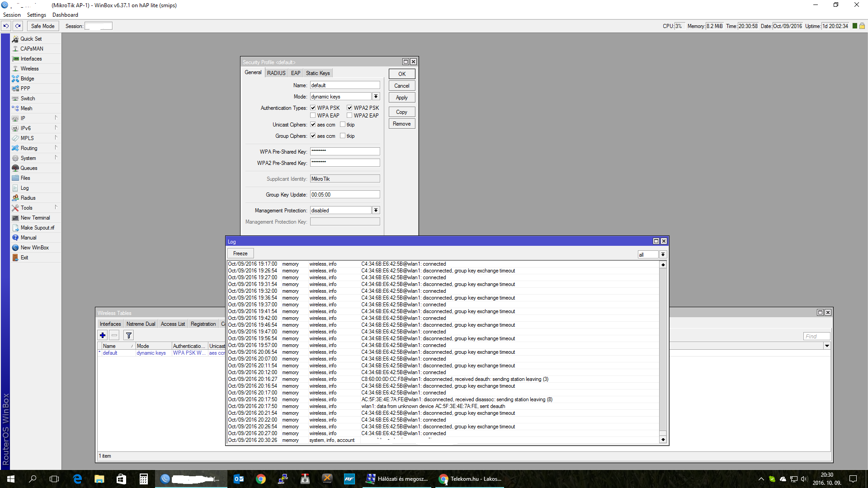868x488 pixels.
Task: Open Dashboard menu
Action: pyautogui.click(x=65, y=15)
